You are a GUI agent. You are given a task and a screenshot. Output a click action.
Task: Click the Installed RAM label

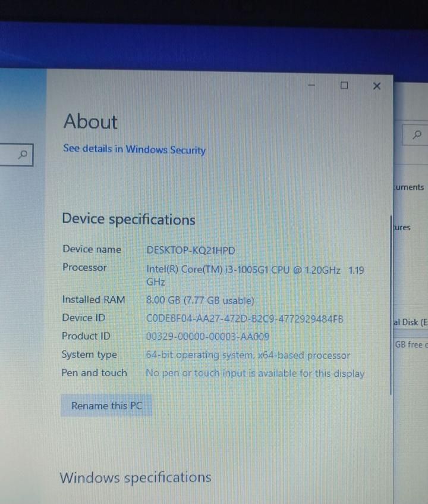click(x=93, y=299)
